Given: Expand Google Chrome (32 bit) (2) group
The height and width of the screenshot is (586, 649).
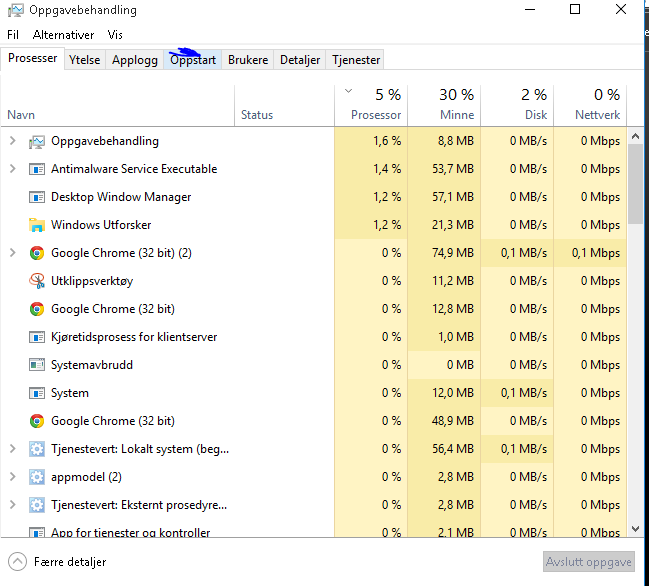Looking at the screenshot, I should click(x=12, y=253).
